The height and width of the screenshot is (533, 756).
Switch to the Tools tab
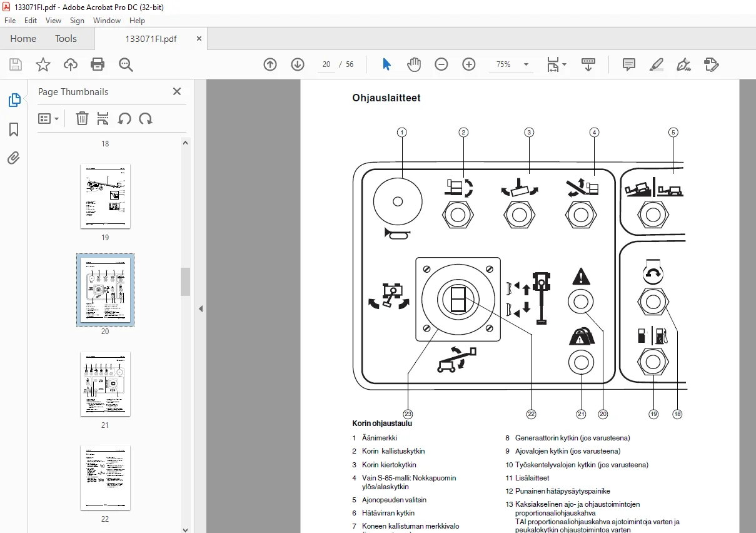66,39
